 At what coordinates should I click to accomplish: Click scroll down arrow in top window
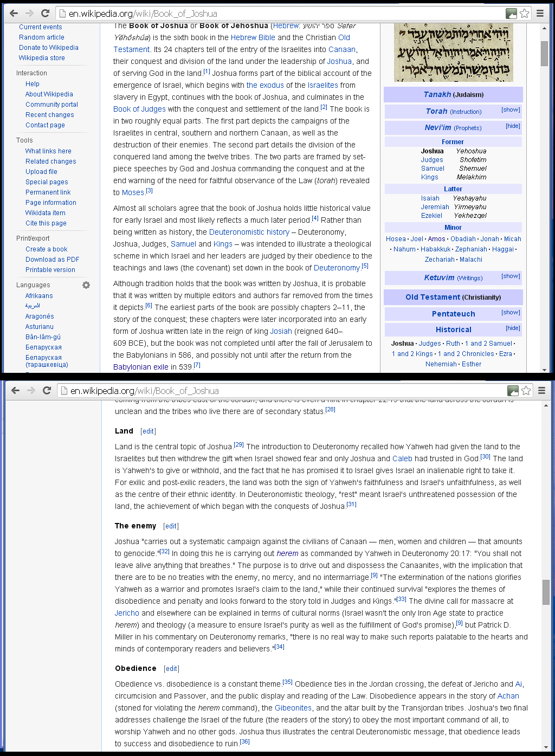[x=544, y=370]
